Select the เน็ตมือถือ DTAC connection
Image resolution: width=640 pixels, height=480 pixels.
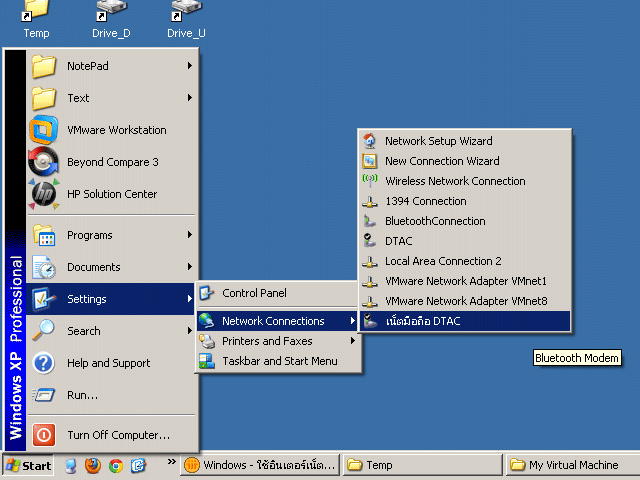(x=465, y=321)
